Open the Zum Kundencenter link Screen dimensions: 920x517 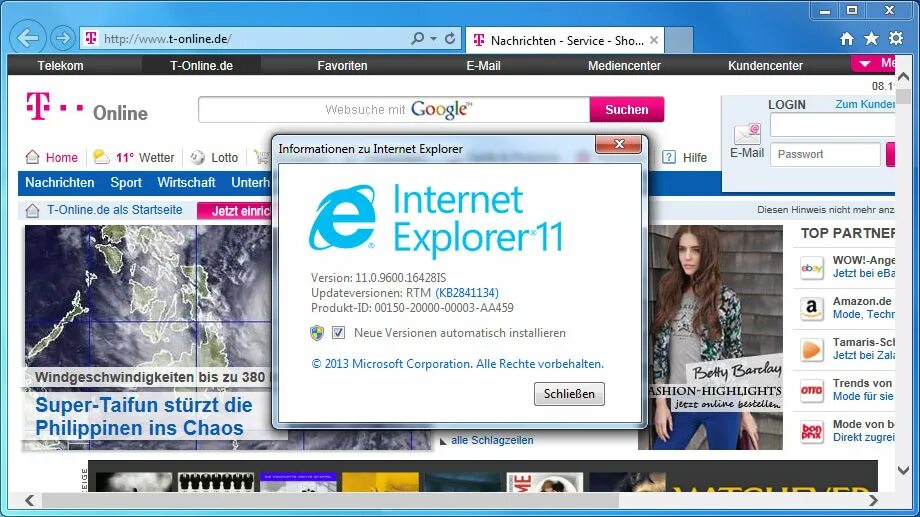pyautogui.click(x=865, y=104)
